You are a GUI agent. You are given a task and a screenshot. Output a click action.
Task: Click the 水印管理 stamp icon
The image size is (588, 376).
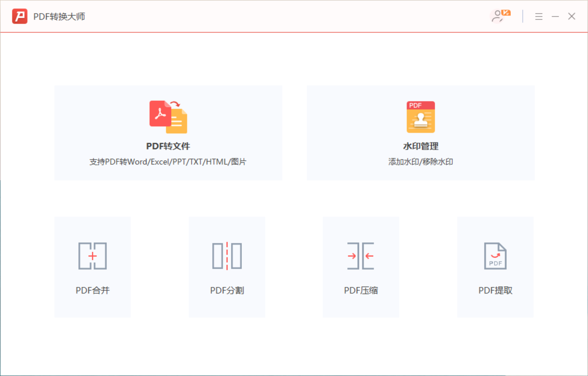pos(421,117)
